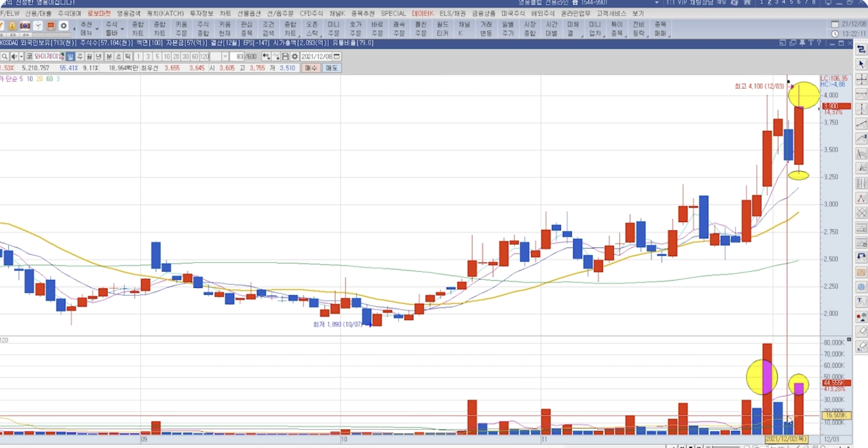Viewport: 868px width, 448px height.
Task: Open the interval value dropdown arrow
Action: tap(225, 57)
